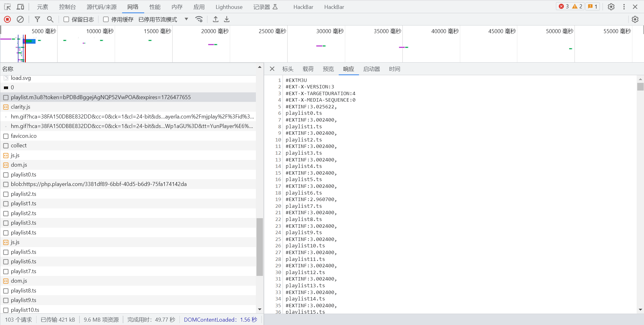Open the 预览 details tab
This screenshot has height=325, width=644.
click(x=328, y=69)
